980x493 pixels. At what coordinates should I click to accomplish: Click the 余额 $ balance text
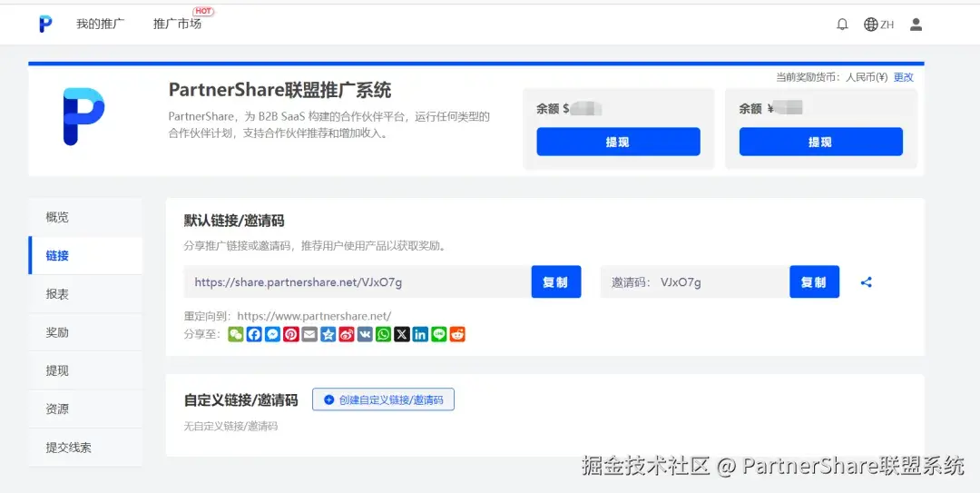pos(569,108)
